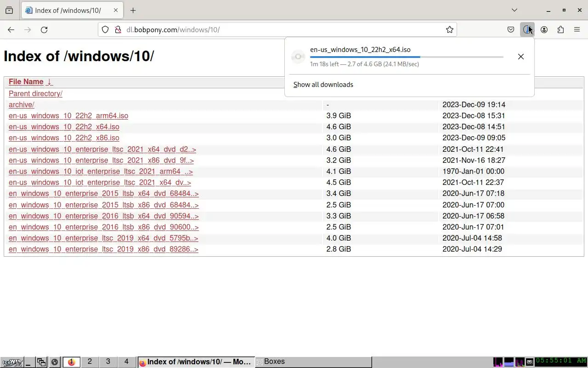The height and width of the screenshot is (368, 588).
Task: Download en-us_windows_10_22h2_arm64.iso
Action: click(x=68, y=116)
